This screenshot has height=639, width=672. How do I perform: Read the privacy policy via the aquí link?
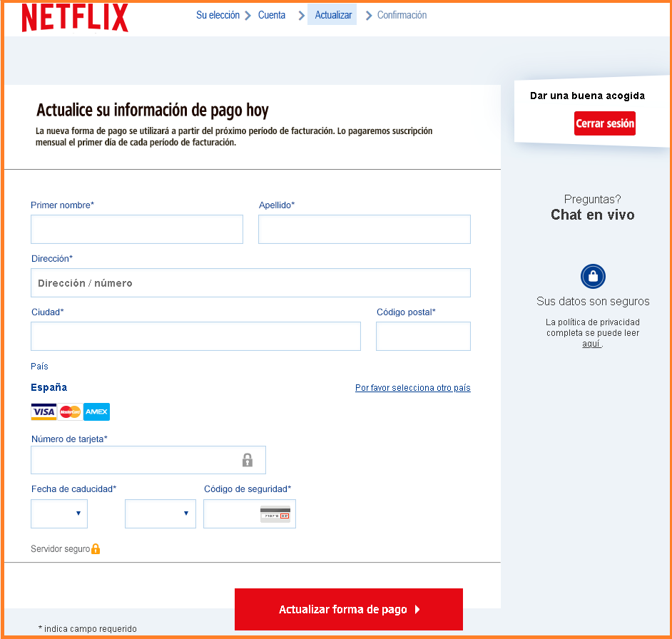click(591, 344)
